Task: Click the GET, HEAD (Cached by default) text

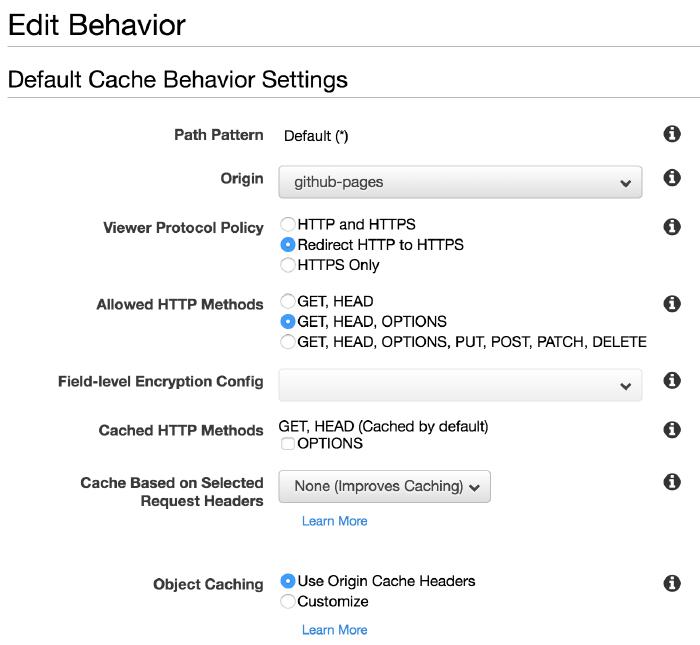Action: [383, 426]
